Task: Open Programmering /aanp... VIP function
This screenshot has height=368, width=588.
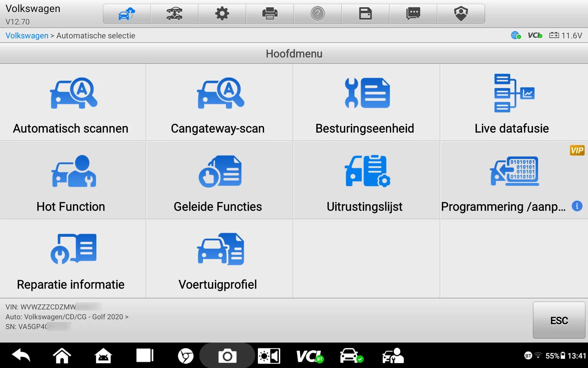Action: tap(514, 180)
